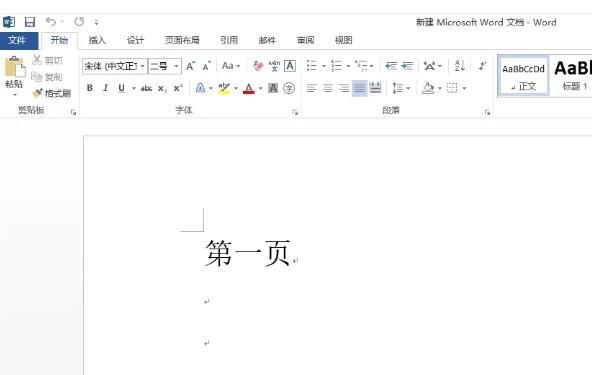The width and height of the screenshot is (592, 375).
Task: Open the 插入 (Insert) tab
Action: coord(97,40)
